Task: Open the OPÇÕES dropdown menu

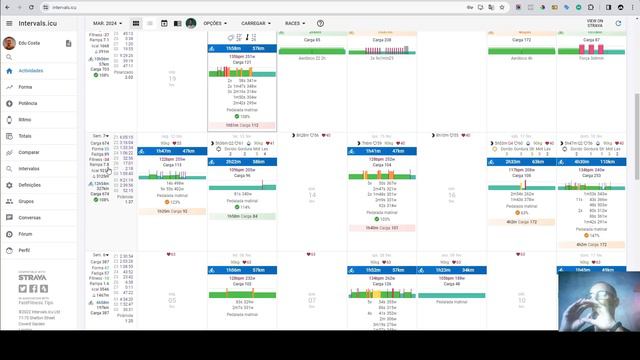Action: (215, 23)
